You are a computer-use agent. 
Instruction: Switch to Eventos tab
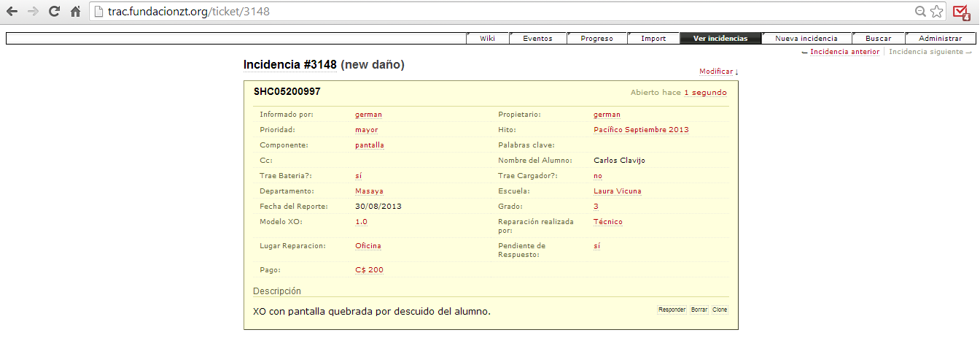[537, 39]
